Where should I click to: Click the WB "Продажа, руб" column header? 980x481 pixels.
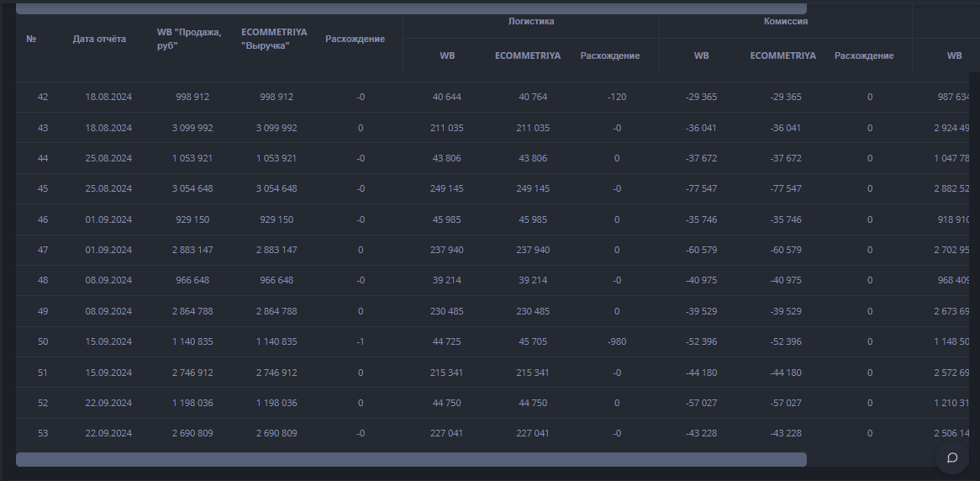(x=189, y=39)
